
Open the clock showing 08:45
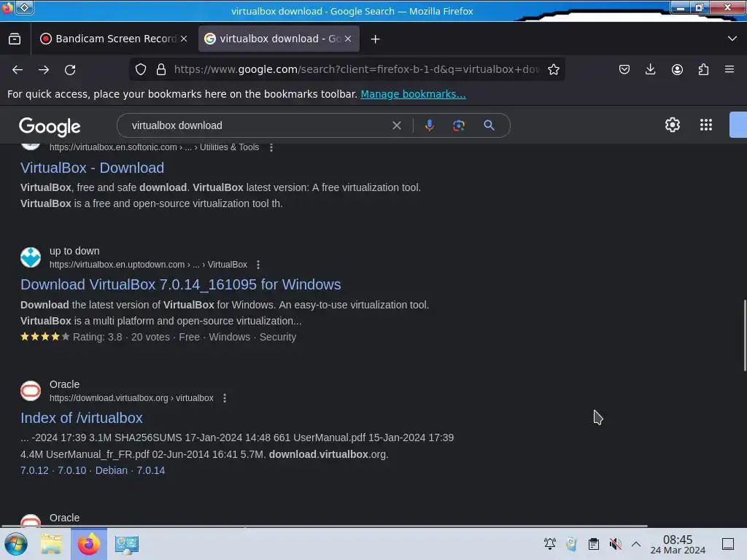tap(678, 544)
